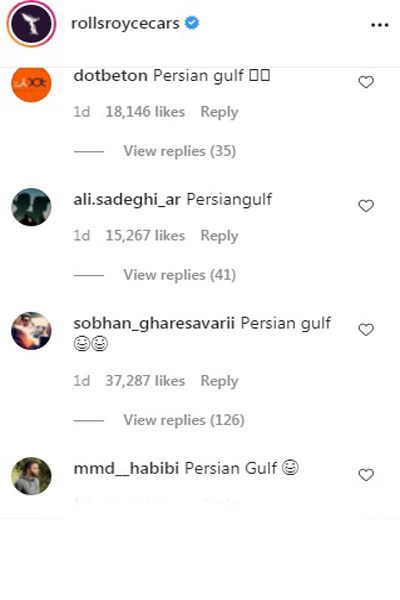400x600 pixels.
Task: View the 37,287 likes list
Action: tap(145, 381)
